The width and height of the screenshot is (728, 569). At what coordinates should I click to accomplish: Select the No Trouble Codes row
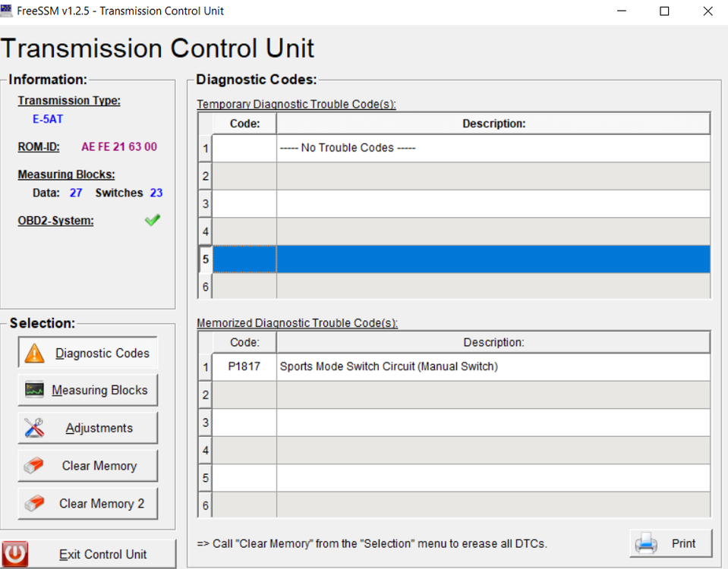pyautogui.click(x=493, y=148)
